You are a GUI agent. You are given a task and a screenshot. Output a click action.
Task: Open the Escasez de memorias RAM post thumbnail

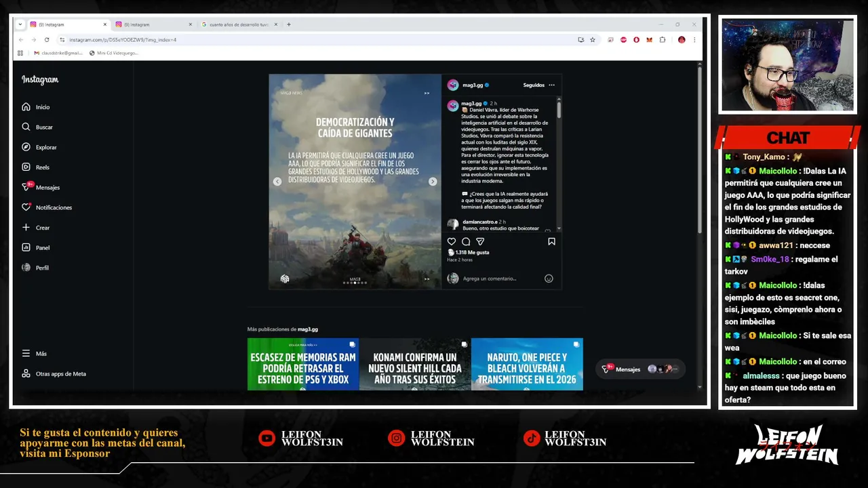point(303,364)
